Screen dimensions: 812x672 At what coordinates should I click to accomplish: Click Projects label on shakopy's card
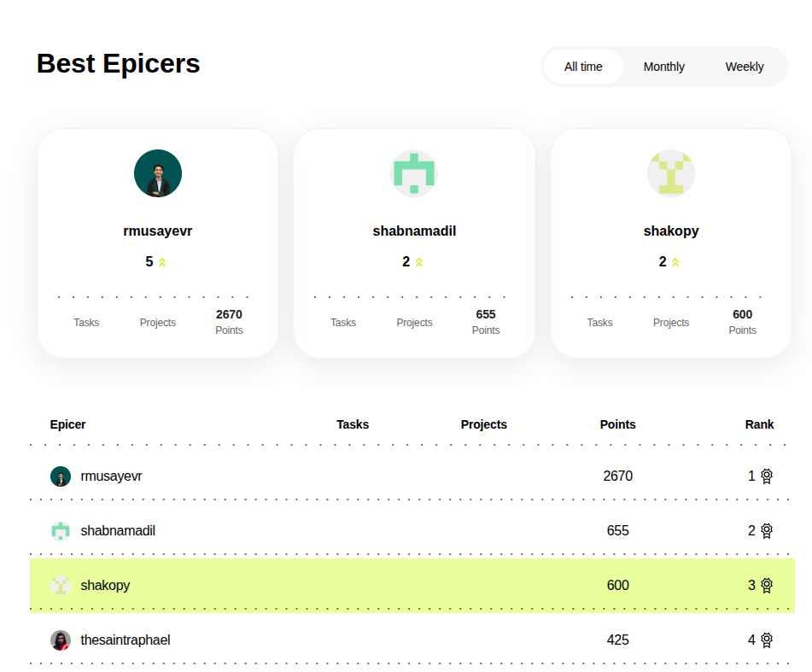671,323
